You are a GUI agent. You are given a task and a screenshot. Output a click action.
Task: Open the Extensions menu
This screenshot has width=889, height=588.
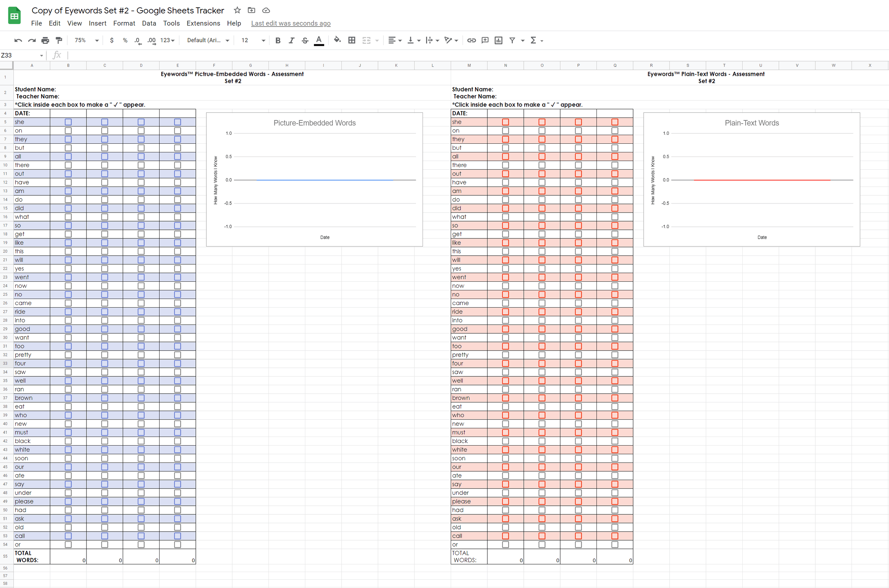click(203, 23)
